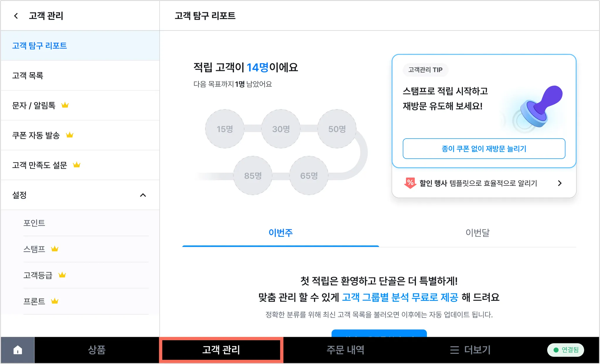Switch to the 이번달 tab

478,233
